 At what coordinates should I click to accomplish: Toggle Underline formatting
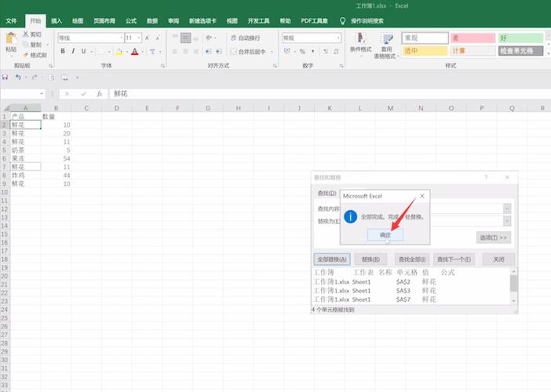84,51
